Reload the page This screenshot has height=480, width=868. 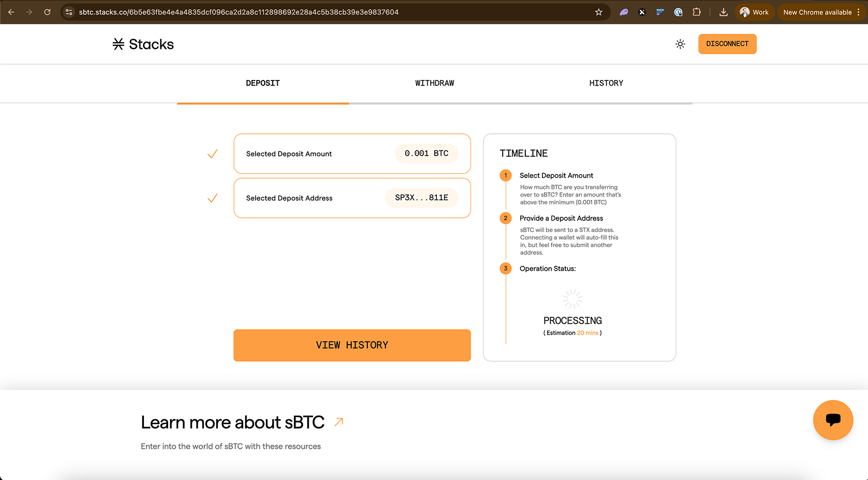coord(47,12)
